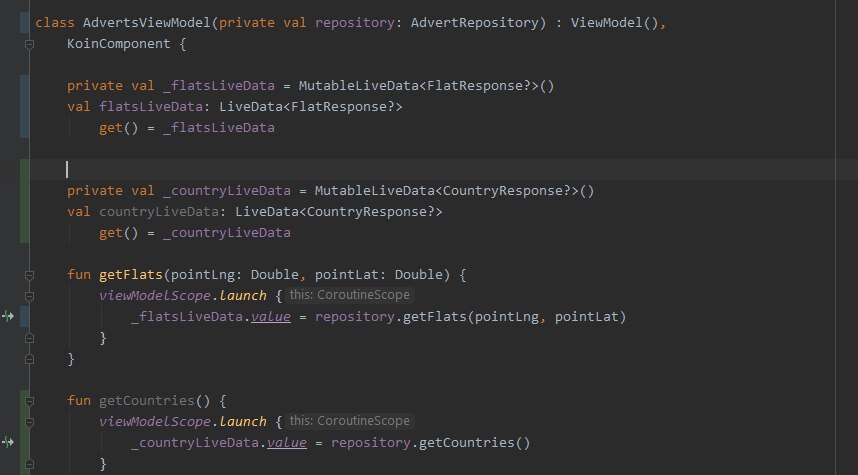
Task: Click pointLat: Double parameter in getFlats declaration
Action: 378,275
